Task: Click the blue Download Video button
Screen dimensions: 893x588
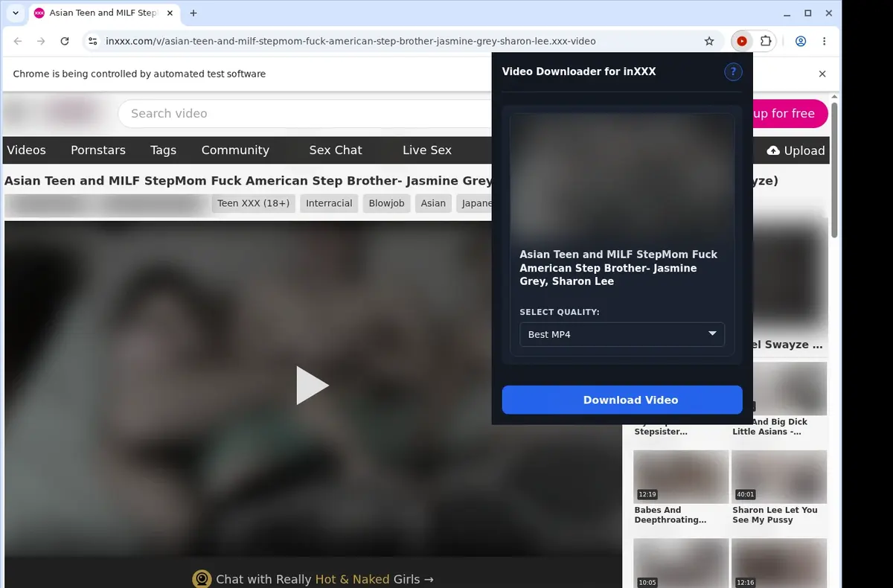Action: click(x=622, y=400)
